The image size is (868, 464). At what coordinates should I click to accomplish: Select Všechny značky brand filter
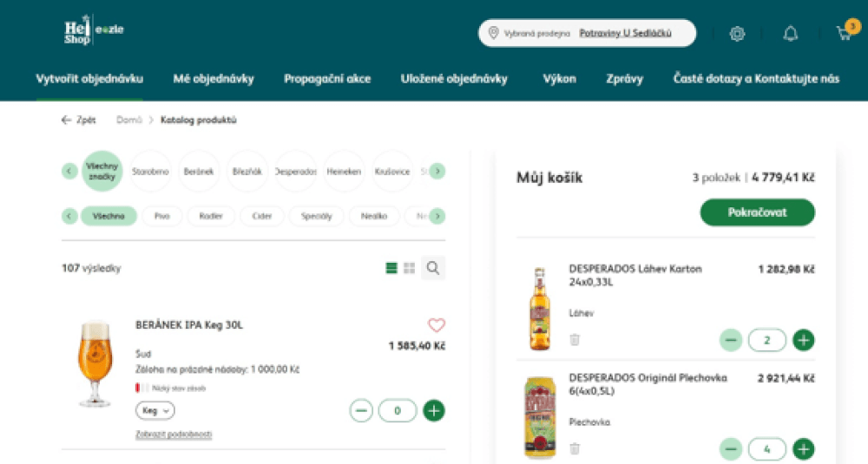pyautogui.click(x=102, y=172)
